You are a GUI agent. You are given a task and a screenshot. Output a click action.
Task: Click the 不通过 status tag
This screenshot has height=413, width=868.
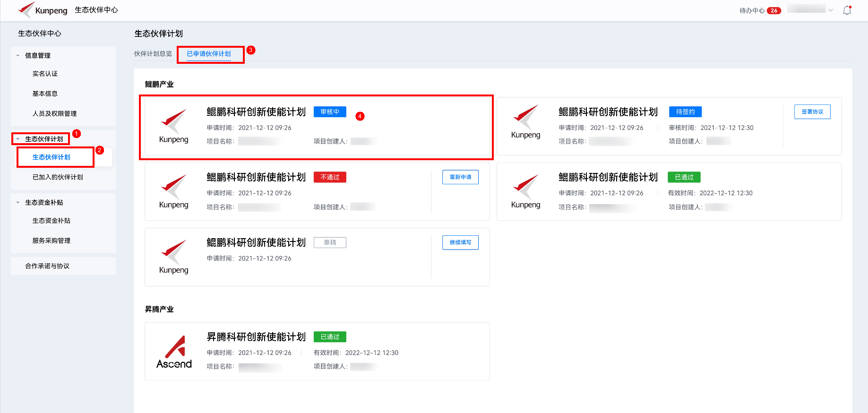[330, 177]
